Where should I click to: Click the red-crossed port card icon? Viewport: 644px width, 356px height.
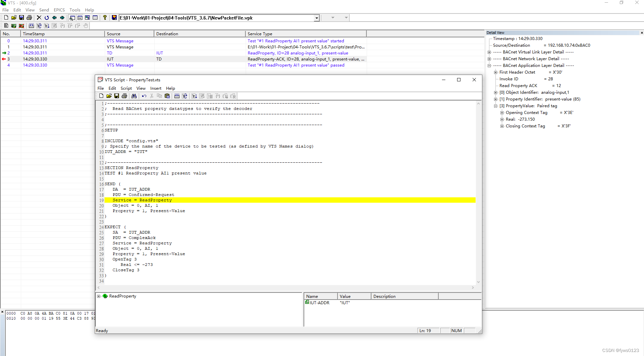[x=22, y=26]
